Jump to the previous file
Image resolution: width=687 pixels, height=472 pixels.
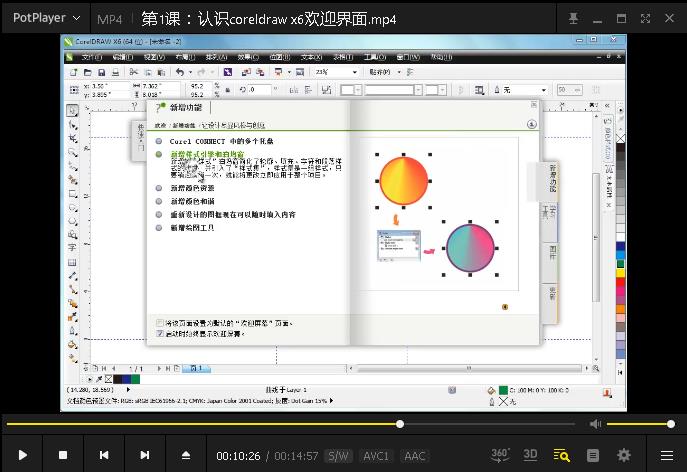pyautogui.click(x=104, y=455)
